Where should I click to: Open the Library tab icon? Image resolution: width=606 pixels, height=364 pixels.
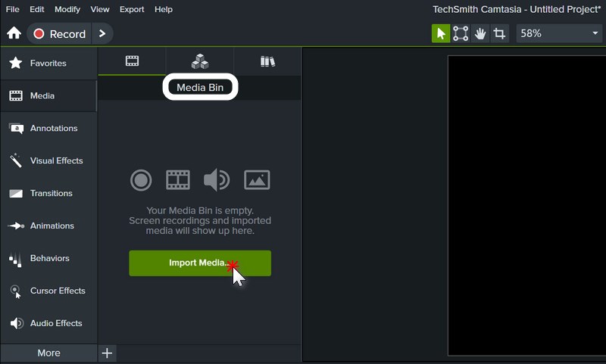[267, 61]
